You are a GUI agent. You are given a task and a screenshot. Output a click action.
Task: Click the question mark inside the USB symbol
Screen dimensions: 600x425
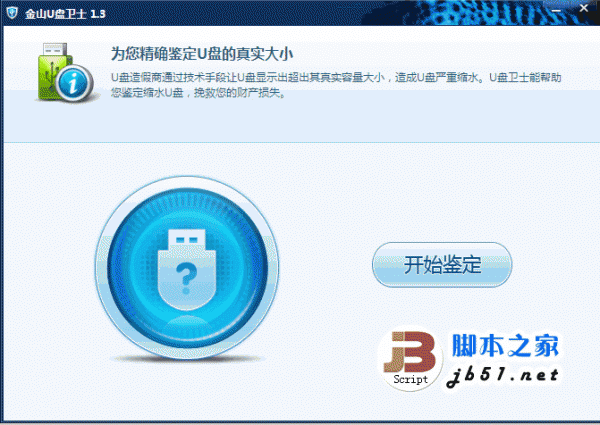186,278
